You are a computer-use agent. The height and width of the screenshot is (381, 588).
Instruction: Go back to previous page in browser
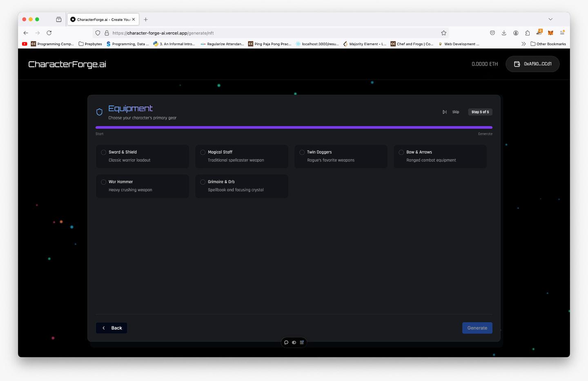pyautogui.click(x=26, y=33)
